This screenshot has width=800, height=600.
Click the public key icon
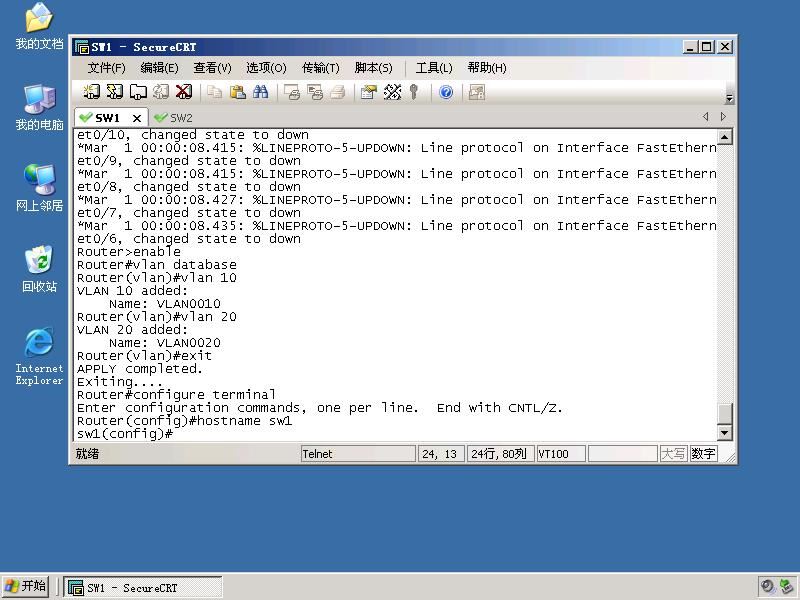(x=414, y=92)
